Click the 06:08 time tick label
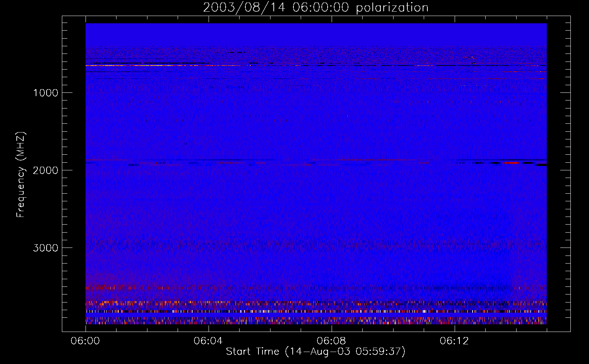 (x=331, y=341)
